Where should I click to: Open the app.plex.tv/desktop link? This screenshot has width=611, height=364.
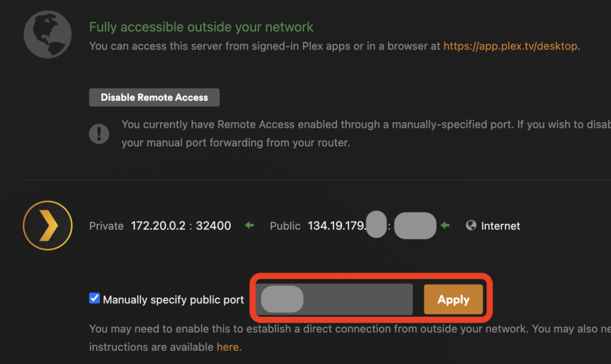click(510, 46)
